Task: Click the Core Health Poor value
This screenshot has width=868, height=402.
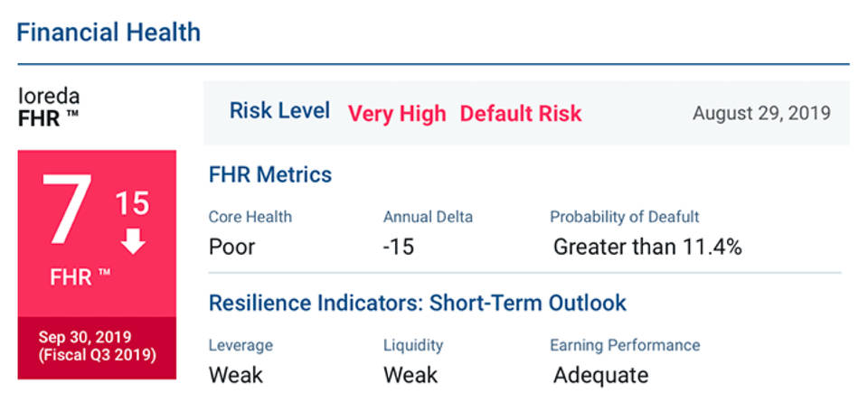Action: (233, 246)
